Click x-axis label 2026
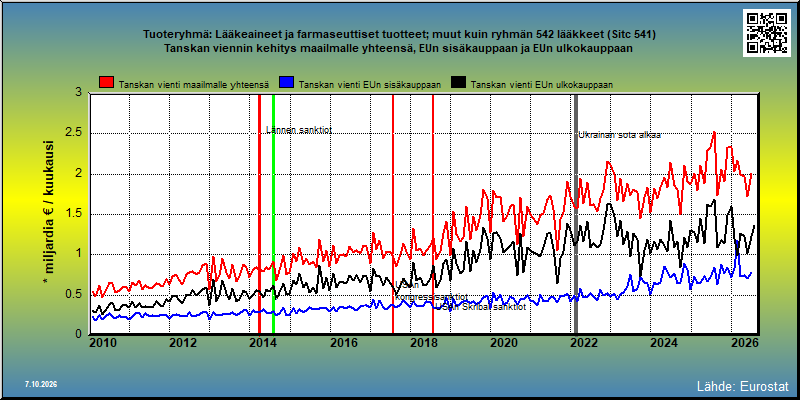Image resolution: width=800 pixels, height=400 pixels. 746,343
